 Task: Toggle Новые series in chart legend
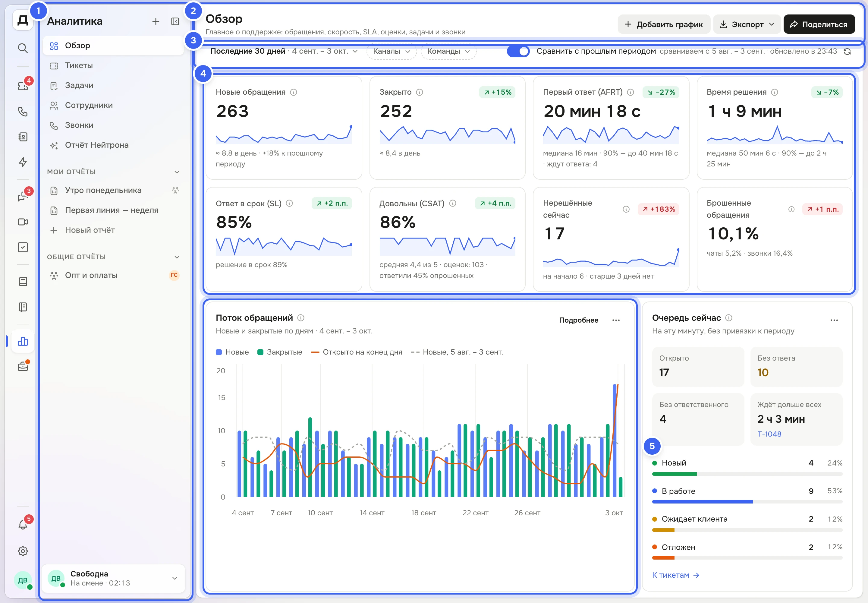(232, 352)
